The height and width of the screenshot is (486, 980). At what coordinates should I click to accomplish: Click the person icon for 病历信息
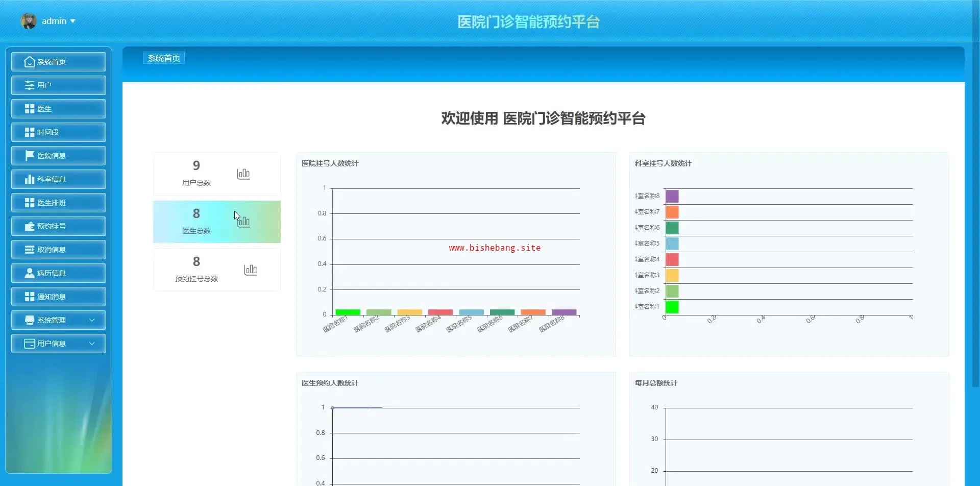(x=30, y=273)
